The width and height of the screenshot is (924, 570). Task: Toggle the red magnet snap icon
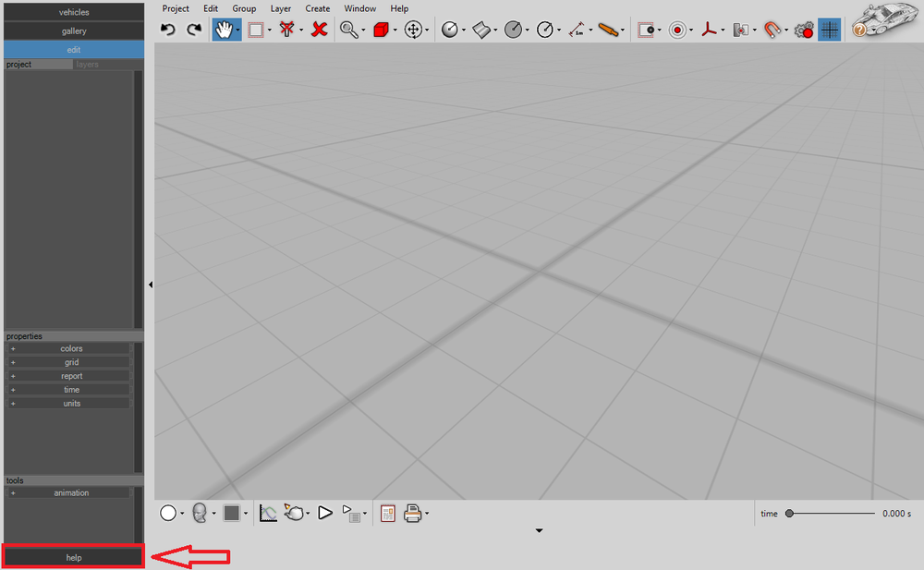pos(772,30)
